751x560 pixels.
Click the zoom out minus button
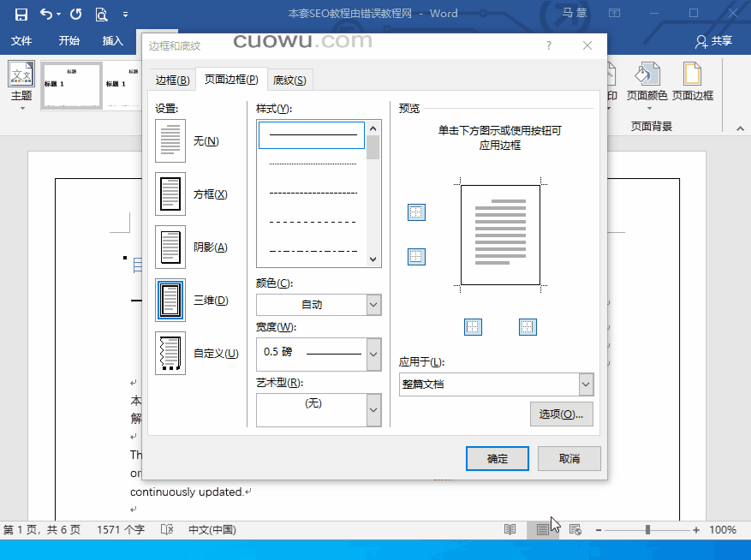(x=599, y=530)
